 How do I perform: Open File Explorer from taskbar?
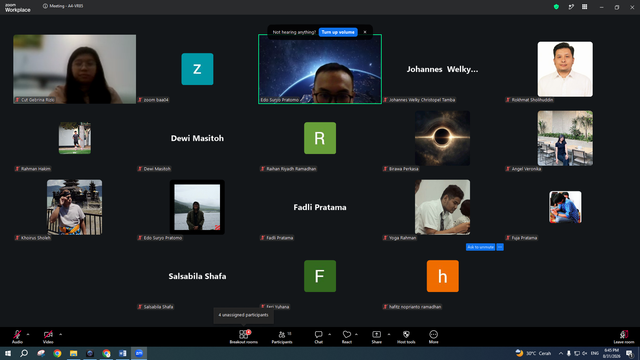click(73, 353)
